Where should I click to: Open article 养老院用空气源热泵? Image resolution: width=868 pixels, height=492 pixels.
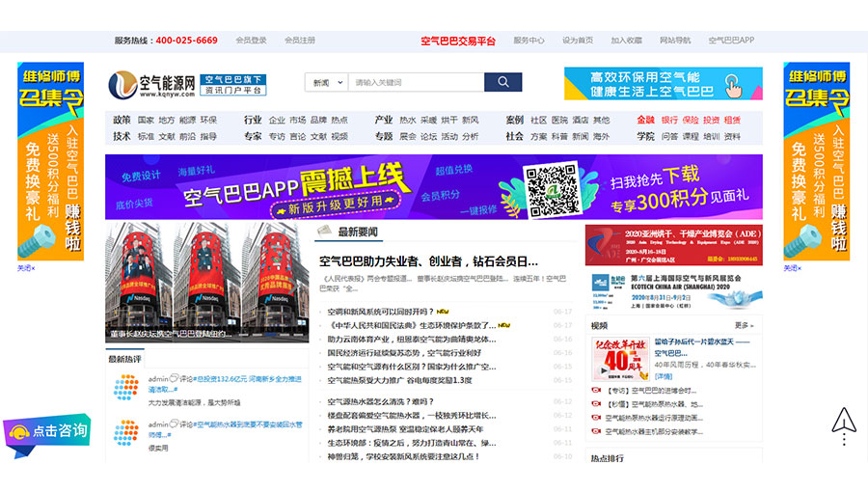[x=405, y=429]
